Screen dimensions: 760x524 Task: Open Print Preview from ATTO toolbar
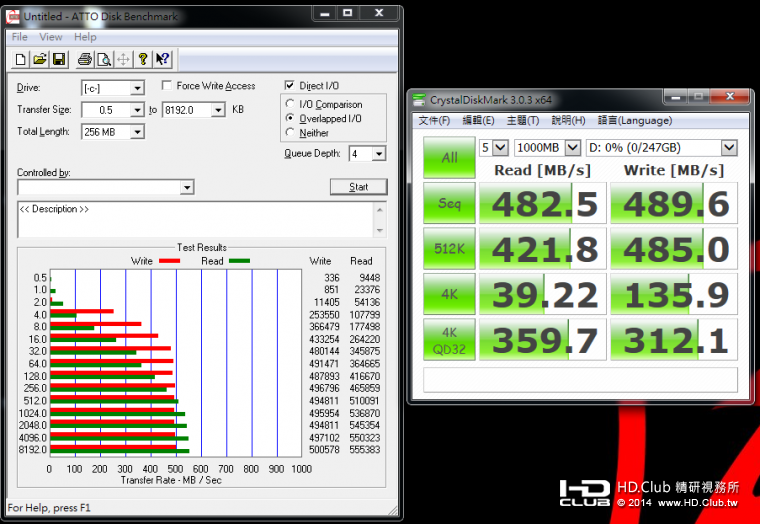(x=104, y=60)
